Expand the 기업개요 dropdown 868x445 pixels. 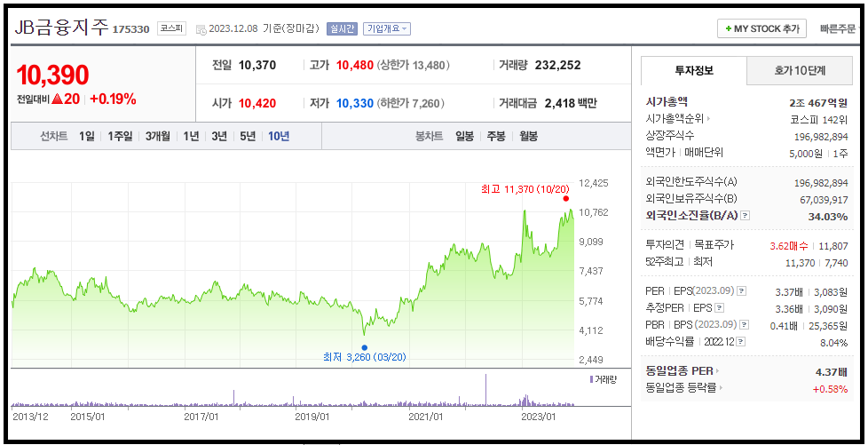pos(387,28)
